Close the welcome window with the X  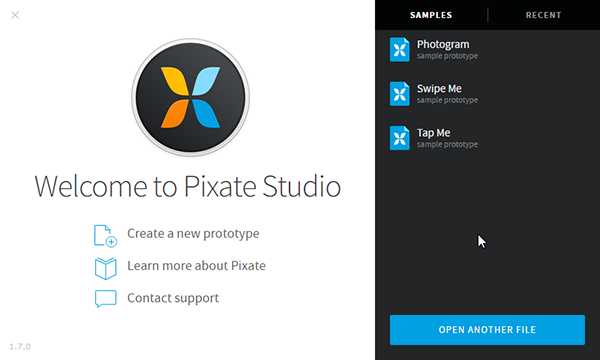pyautogui.click(x=15, y=15)
